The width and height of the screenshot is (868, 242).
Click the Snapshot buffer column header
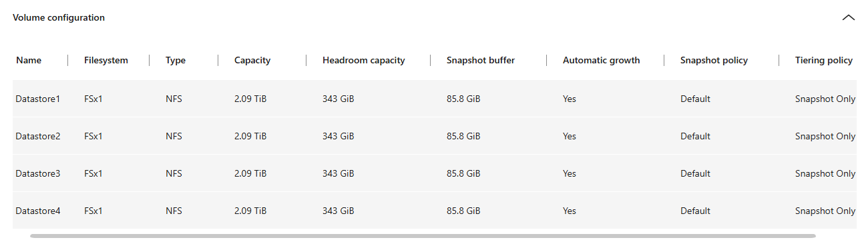pyautogui.click(x=481, y=60)
